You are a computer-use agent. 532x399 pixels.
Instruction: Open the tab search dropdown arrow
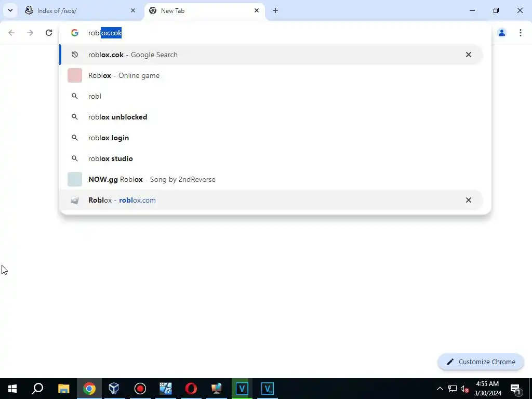10,10
